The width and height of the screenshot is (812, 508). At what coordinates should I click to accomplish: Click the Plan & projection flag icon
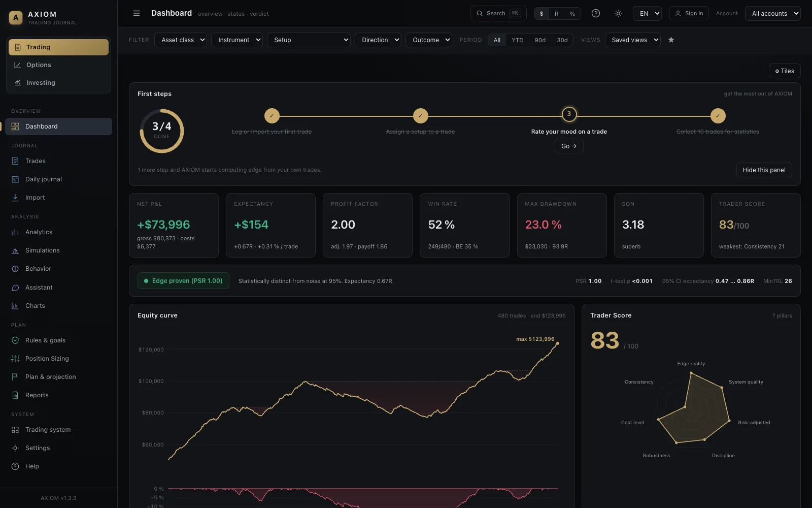pos(15,377)
